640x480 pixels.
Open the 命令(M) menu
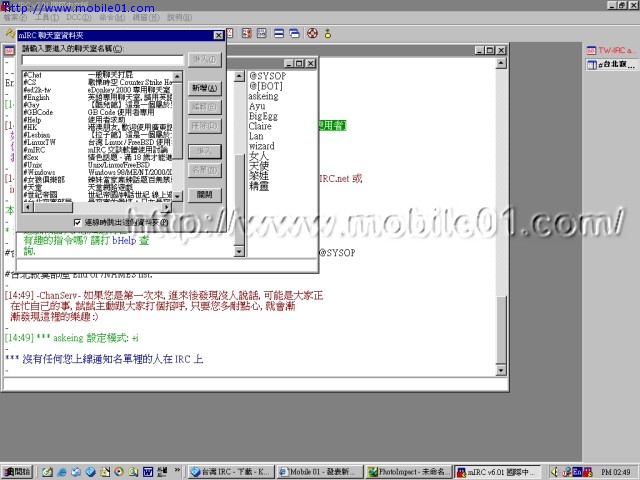tap(112, 18)
